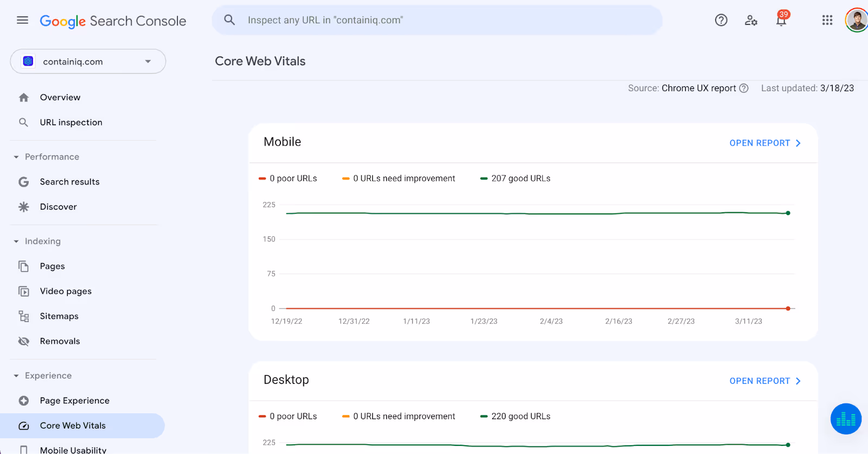Open the help question mark icon
Image resolution: width=868 pixels, height=454 pixels.
[x=721, y=20]
